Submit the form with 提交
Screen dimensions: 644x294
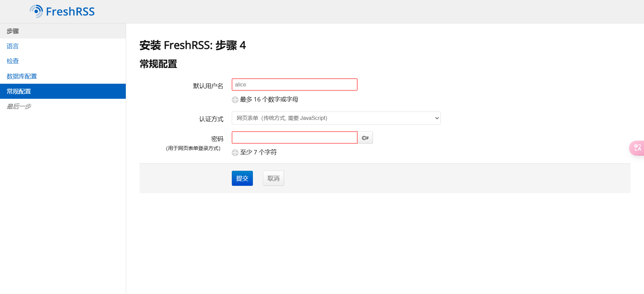[x=242, y=178]
